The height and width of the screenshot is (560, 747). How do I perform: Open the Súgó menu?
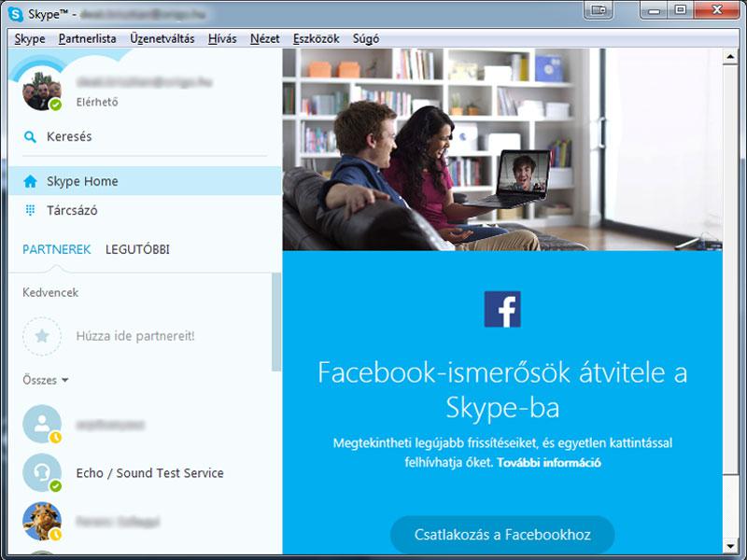point(366,38)
